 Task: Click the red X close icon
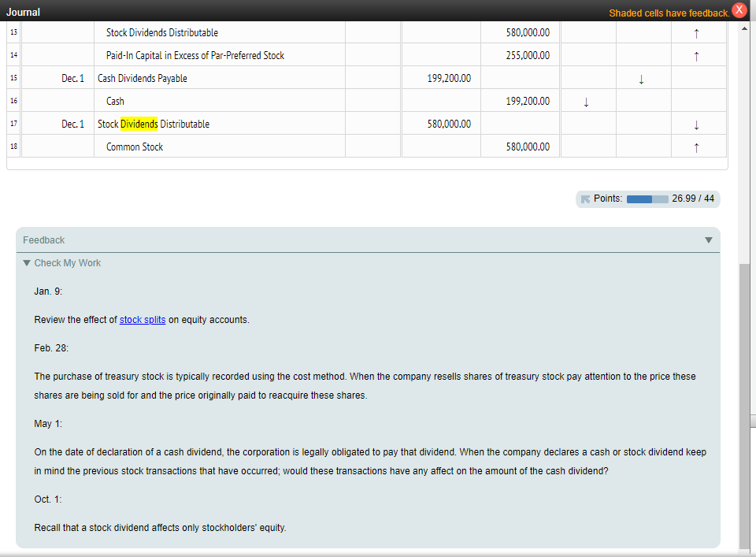coord(739,10)
